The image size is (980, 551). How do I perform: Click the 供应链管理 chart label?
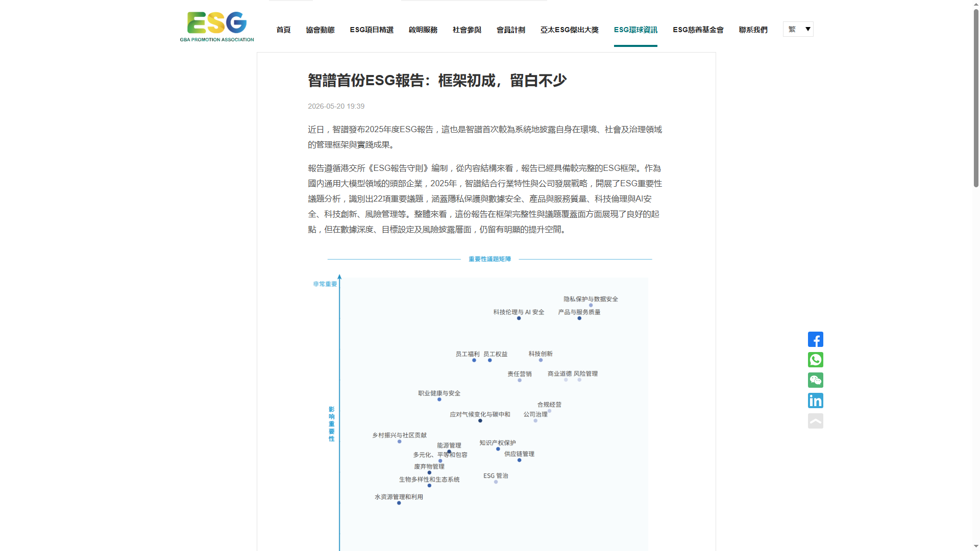(519, 454)
